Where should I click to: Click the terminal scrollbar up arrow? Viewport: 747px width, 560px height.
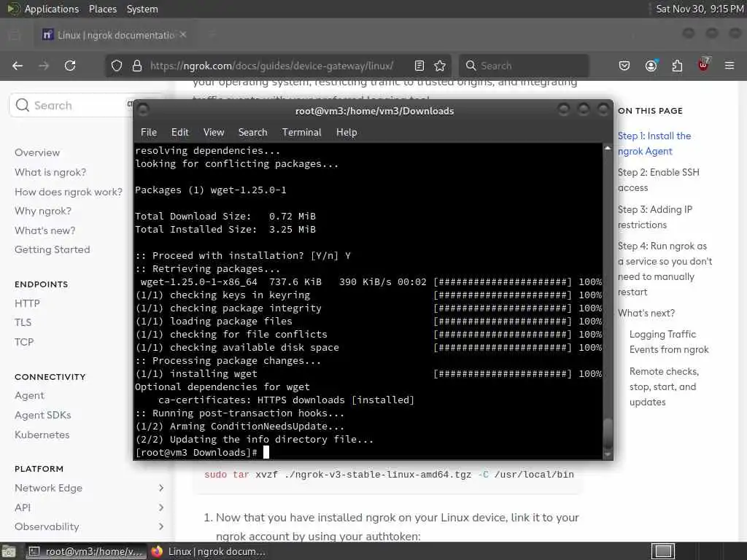tap(608, 149)
